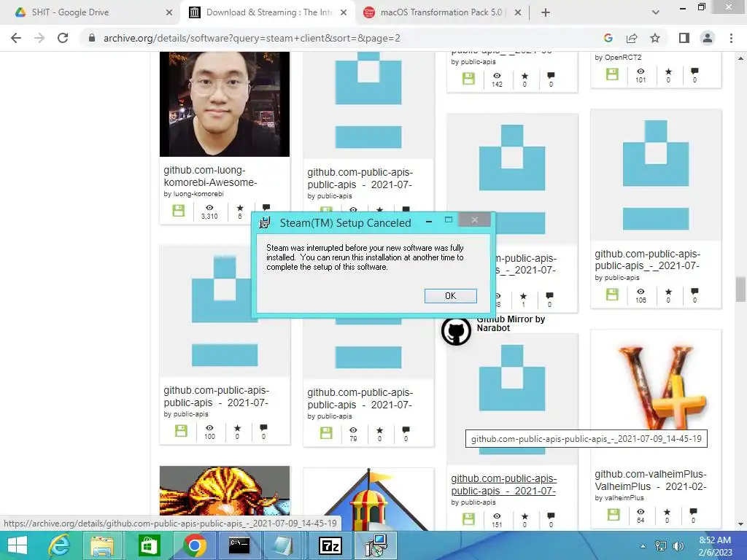Open github.com-valheimPlus-ValheimPlus item link
This screenshot has height=560, width=747.
tap(651, 480)
